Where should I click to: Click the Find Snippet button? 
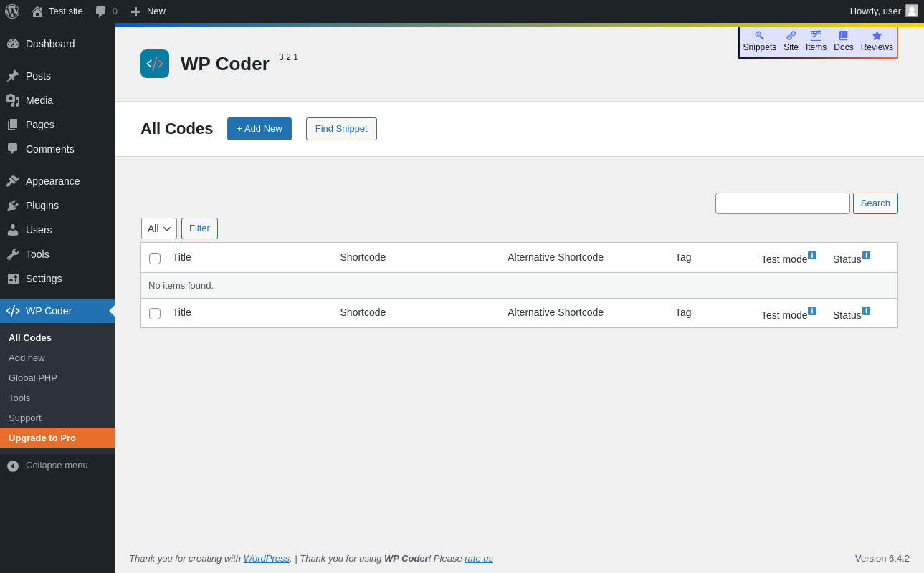[x=341, y=129]
